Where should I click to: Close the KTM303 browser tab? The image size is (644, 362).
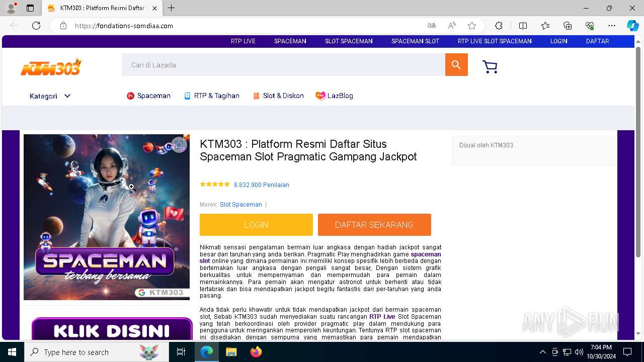(154, 8)
